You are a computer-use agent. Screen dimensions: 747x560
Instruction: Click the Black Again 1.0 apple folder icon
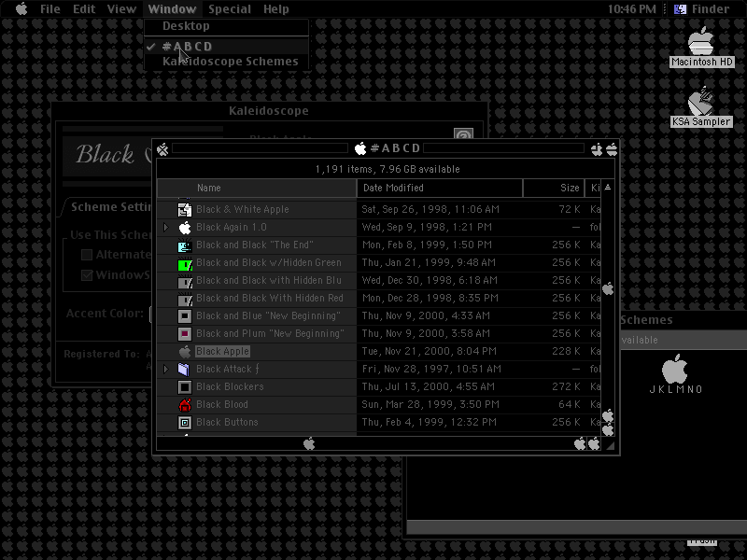pos(185,227)
